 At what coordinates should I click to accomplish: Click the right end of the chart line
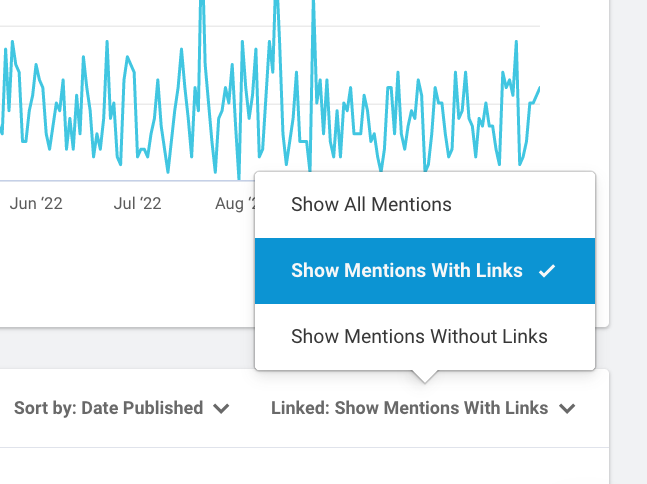(539, 88)
